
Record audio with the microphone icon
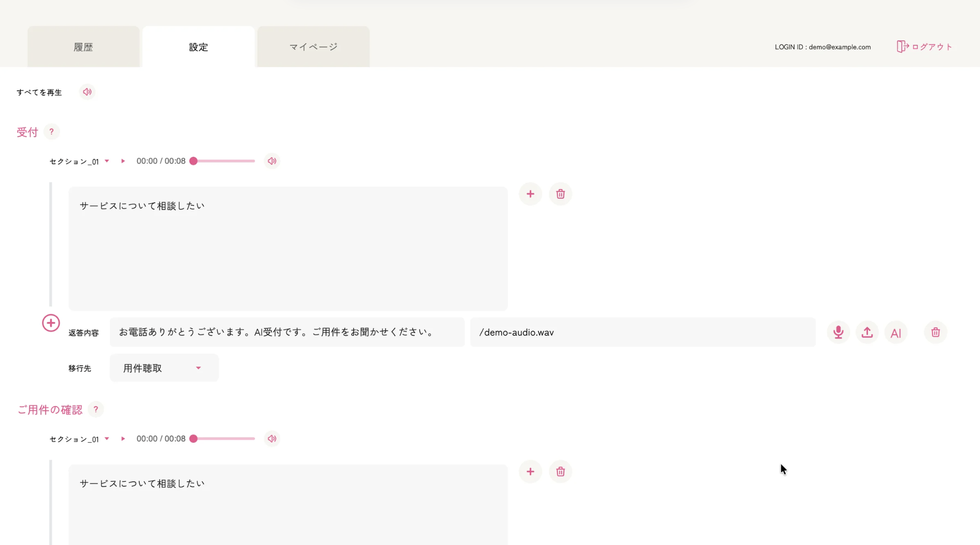coord(838,332)
